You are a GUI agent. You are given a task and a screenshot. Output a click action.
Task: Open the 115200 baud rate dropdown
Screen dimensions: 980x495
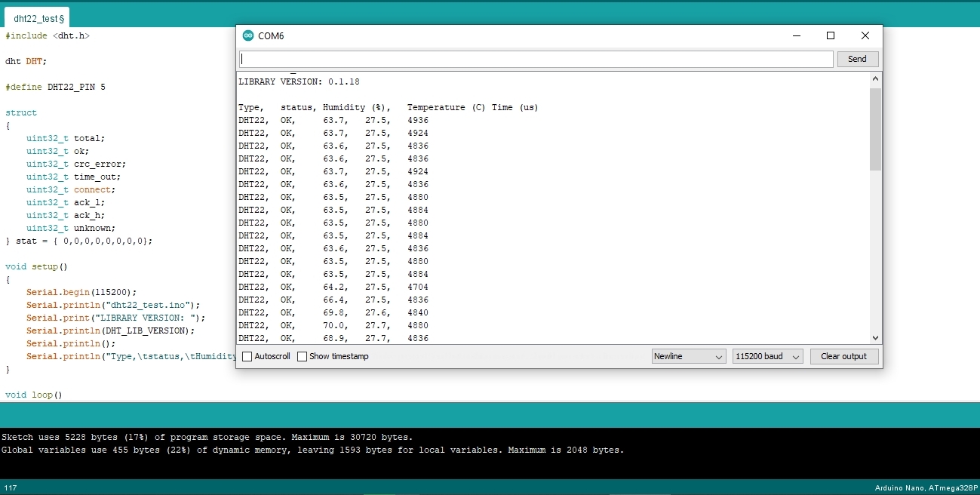point(767,356)
